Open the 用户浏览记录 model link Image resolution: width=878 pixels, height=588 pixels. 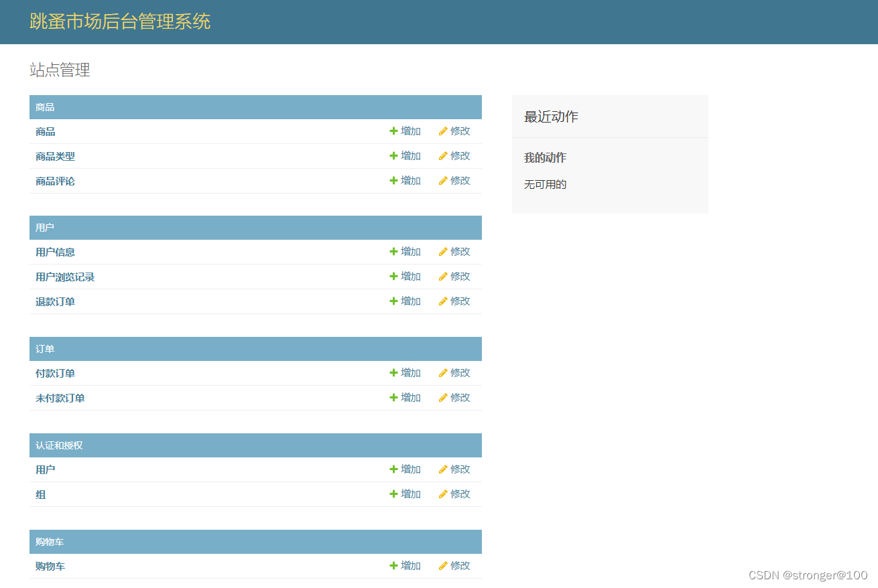tap(65, 277)
